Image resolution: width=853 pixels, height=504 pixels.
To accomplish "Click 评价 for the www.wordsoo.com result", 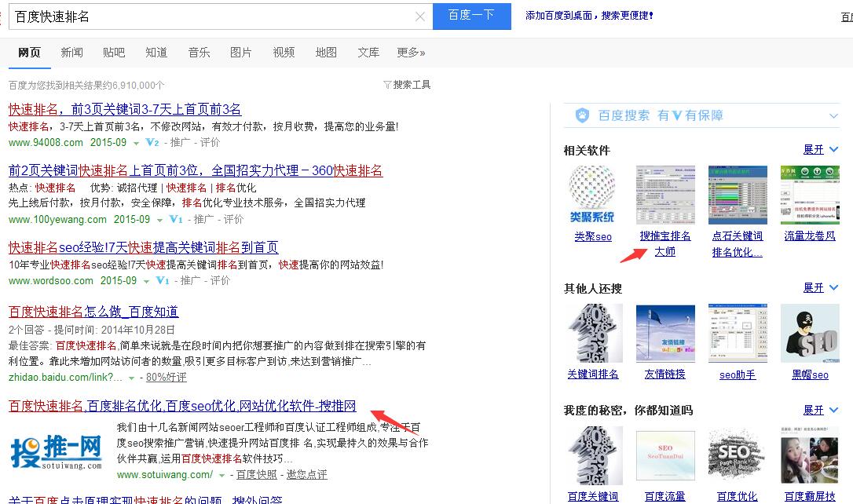I will coord(221,280).
